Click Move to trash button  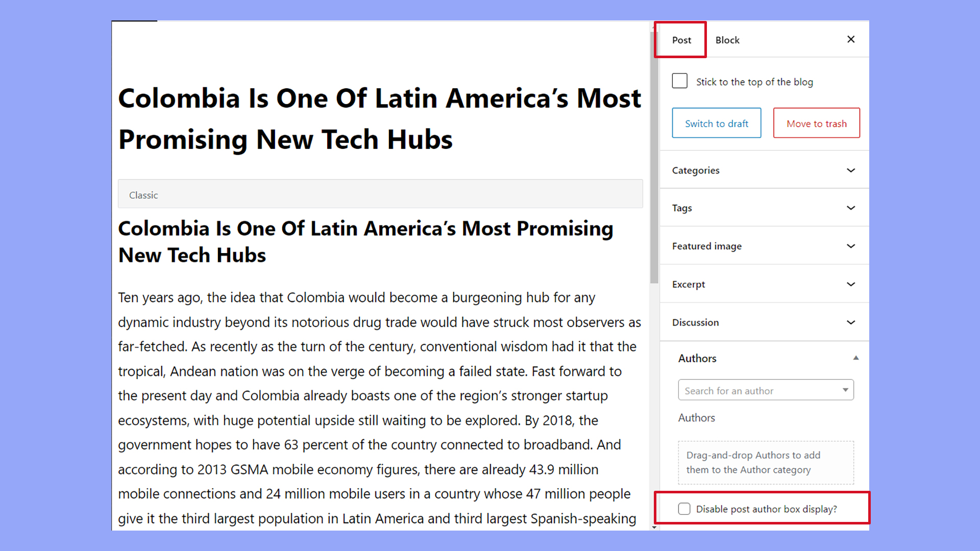[x=816, y=123]
